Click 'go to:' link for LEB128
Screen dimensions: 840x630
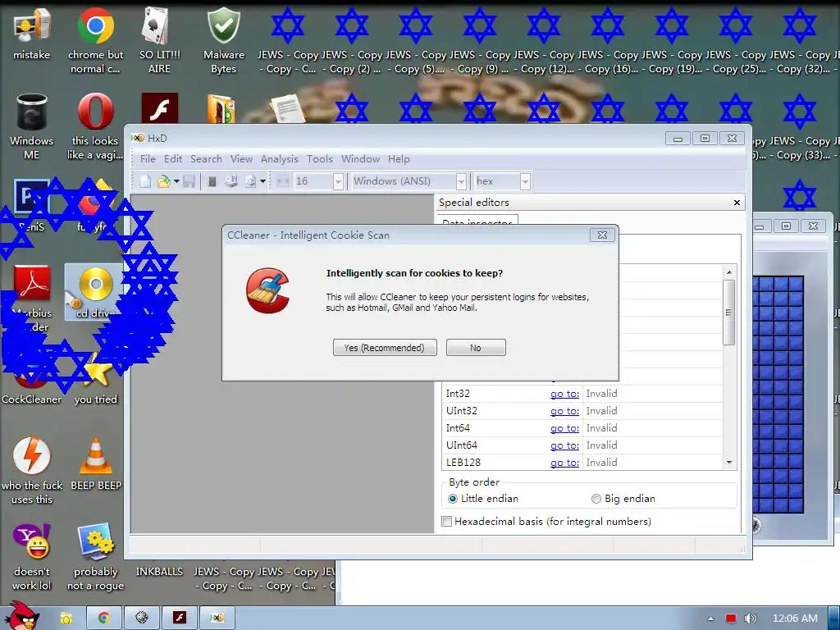[564, 463]
